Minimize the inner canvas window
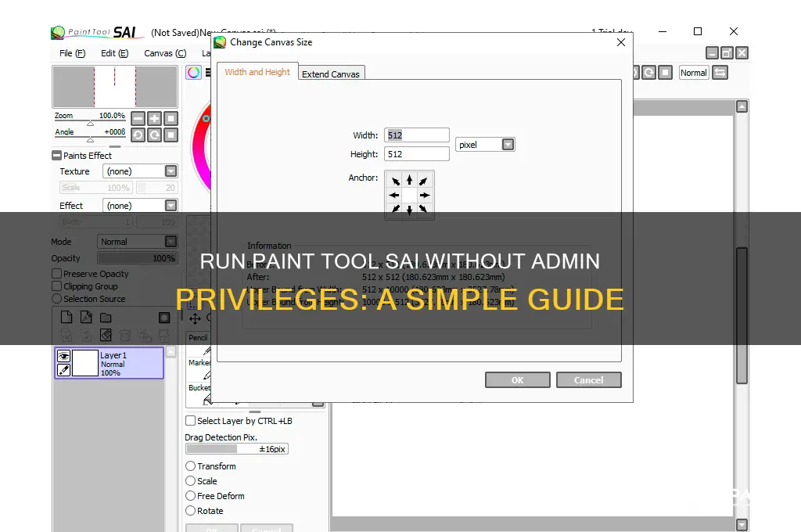The width and height of the screenshot is (801, 532). (x=712, y=52)
